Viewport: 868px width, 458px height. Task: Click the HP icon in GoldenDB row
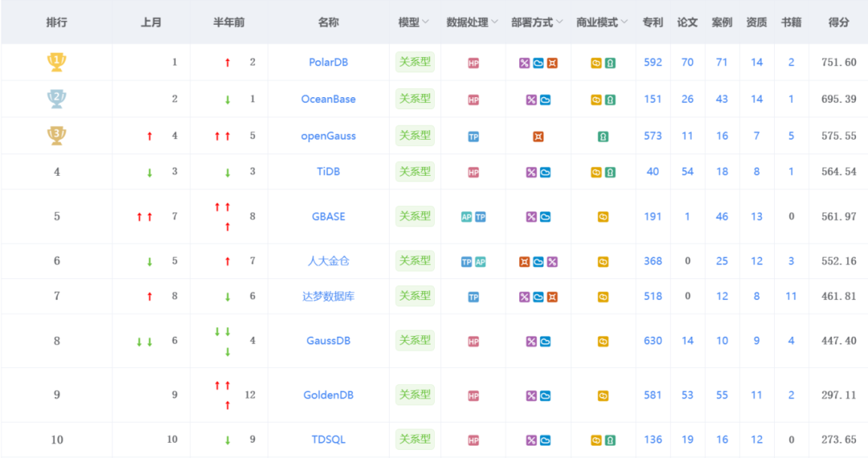pos(473,396)
